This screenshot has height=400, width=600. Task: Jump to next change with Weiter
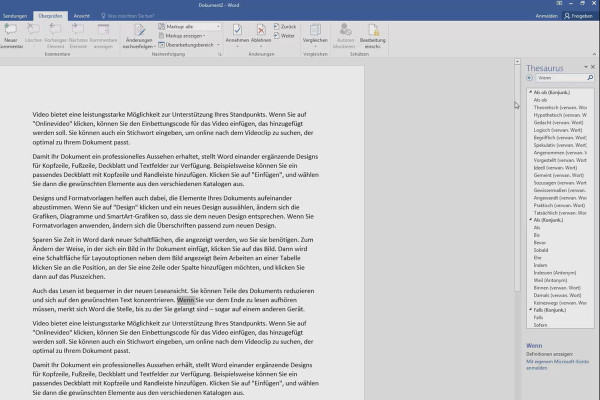click(x=285, y=36)
